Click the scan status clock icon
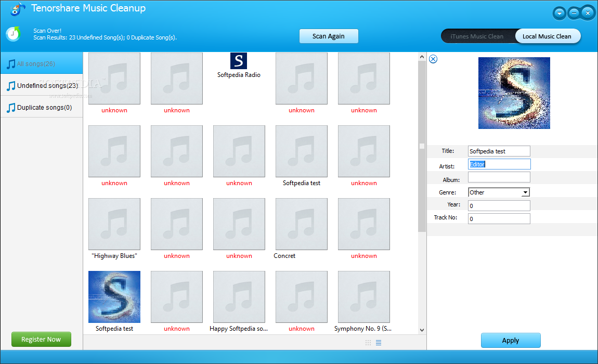 coord(14,34)
